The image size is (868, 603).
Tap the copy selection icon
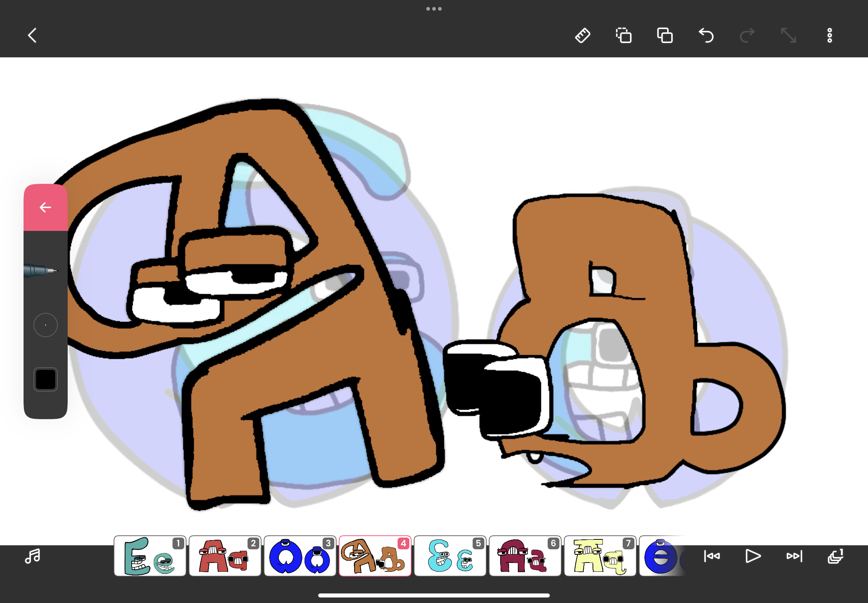tap(623, 36)
